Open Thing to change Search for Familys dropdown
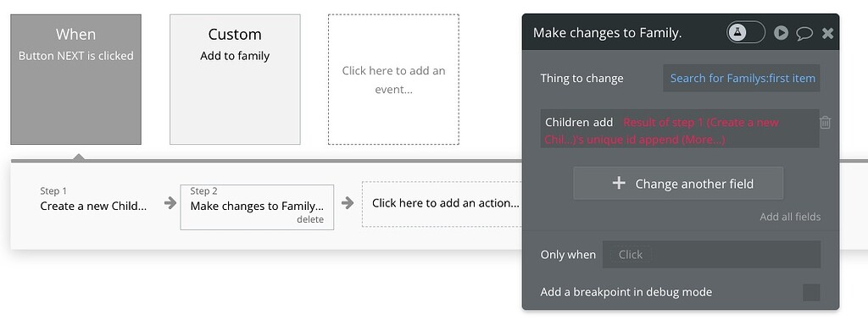 tap(742, 79)
